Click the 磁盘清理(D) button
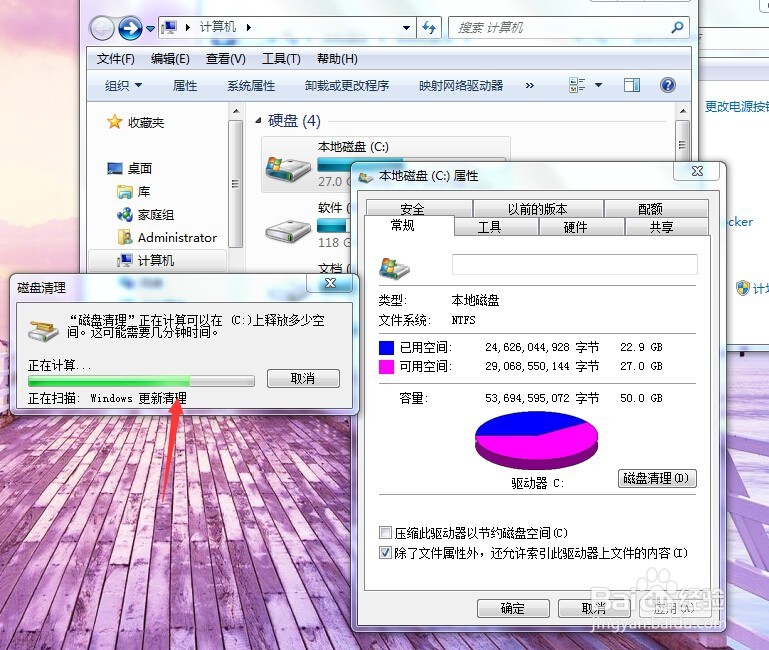Screen dimensions: 769x650 pos(657,478)
